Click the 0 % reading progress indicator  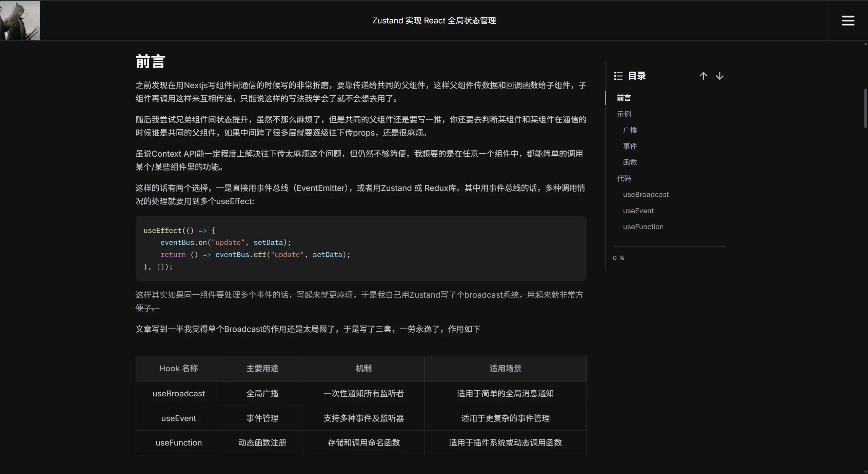pyautogui.click(x=618, y=258)
